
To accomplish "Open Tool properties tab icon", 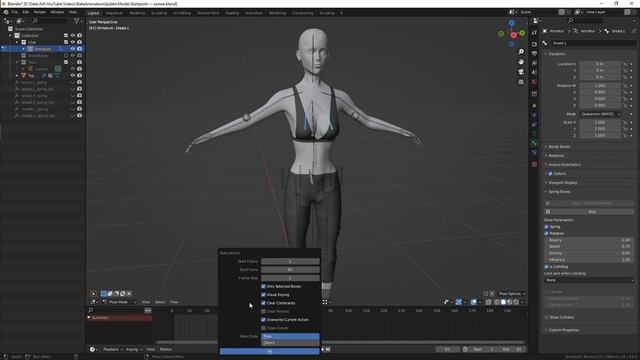I will (534, 33).
